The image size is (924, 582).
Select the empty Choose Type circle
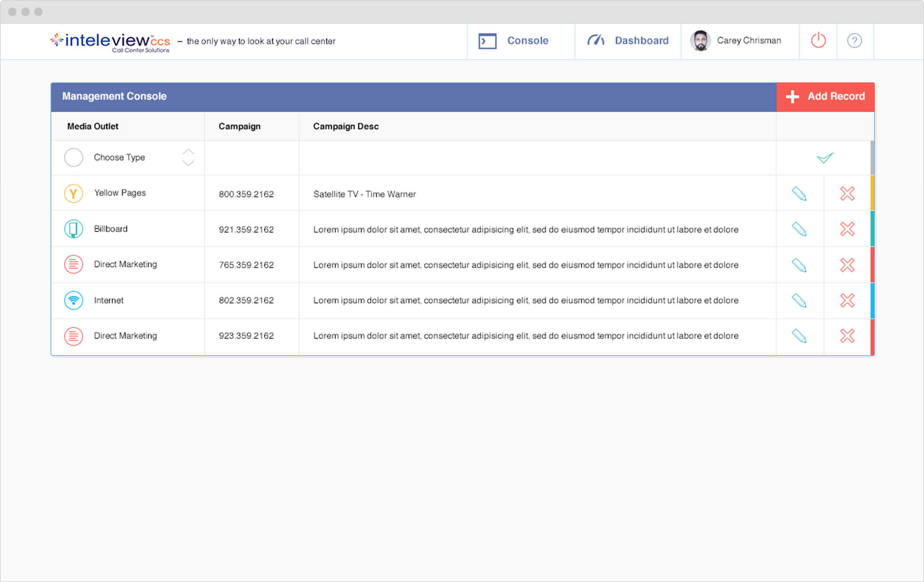pyautogui.click(x=74, y=158)
